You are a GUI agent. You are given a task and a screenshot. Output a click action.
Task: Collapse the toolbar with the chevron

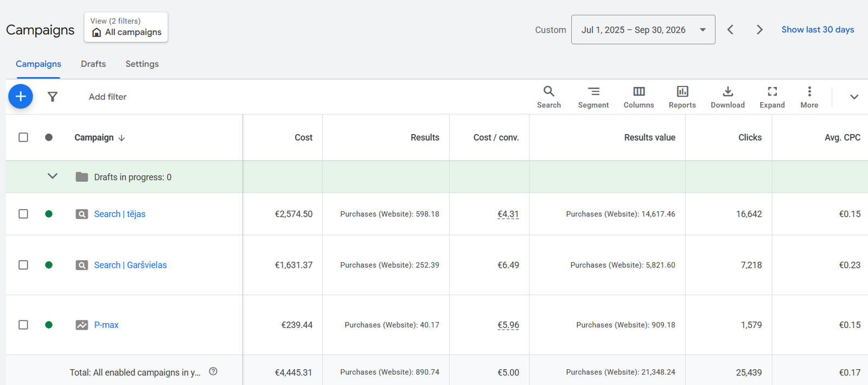coord(854,97)
